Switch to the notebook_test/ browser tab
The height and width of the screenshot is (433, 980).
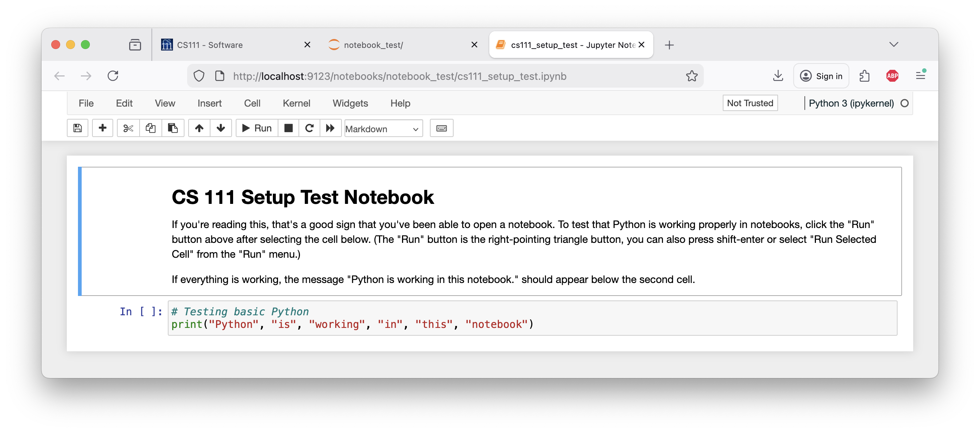(373, 45)
